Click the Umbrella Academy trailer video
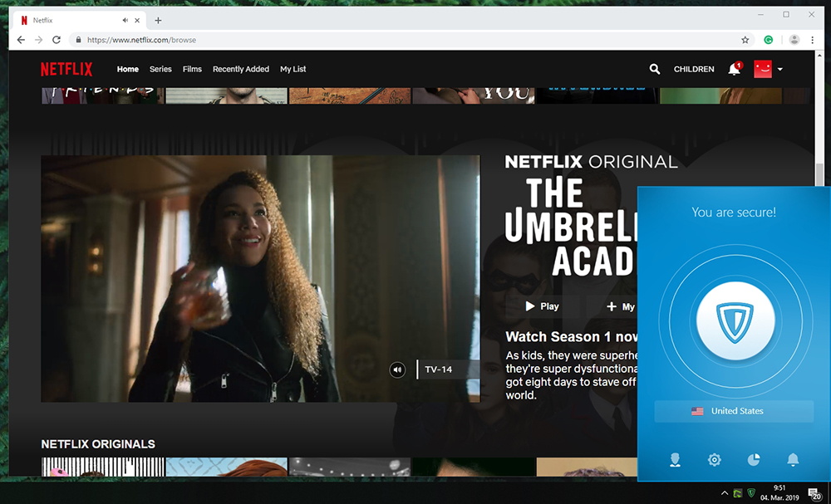 click(x=260, y=278)
